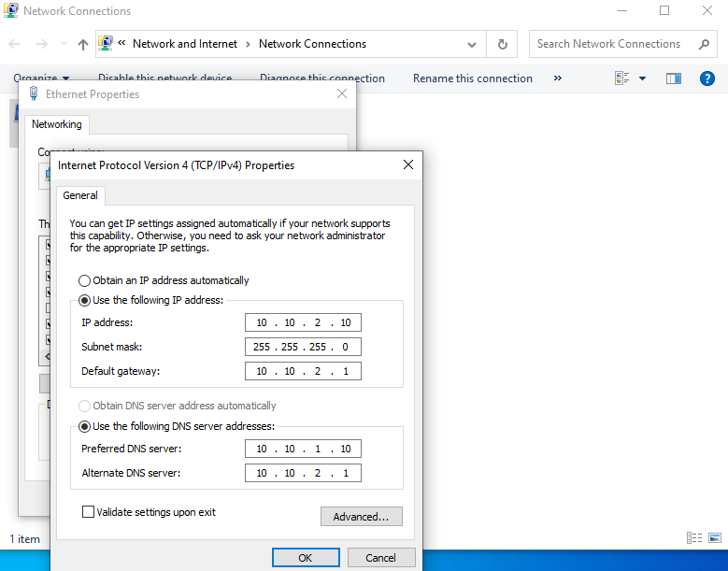Click the search magnifier icon
Screen dimensions: 728x571
(704, 44)
